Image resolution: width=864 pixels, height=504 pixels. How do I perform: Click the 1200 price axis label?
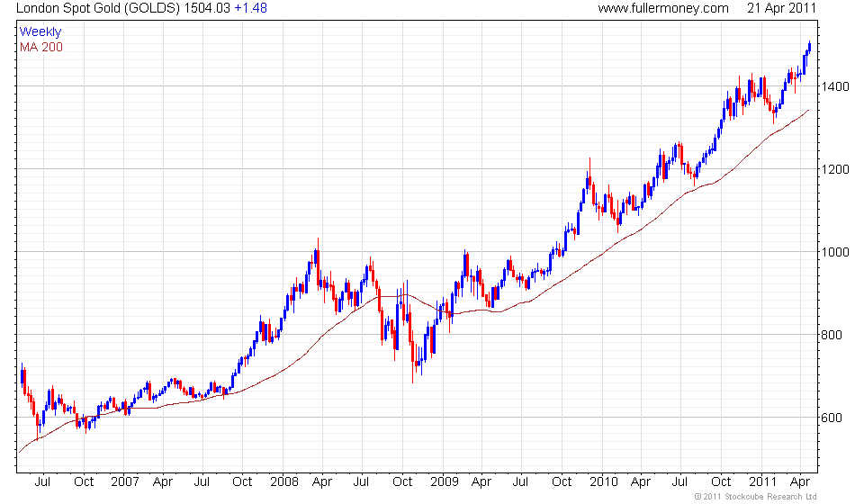click(x=835, y=169)
